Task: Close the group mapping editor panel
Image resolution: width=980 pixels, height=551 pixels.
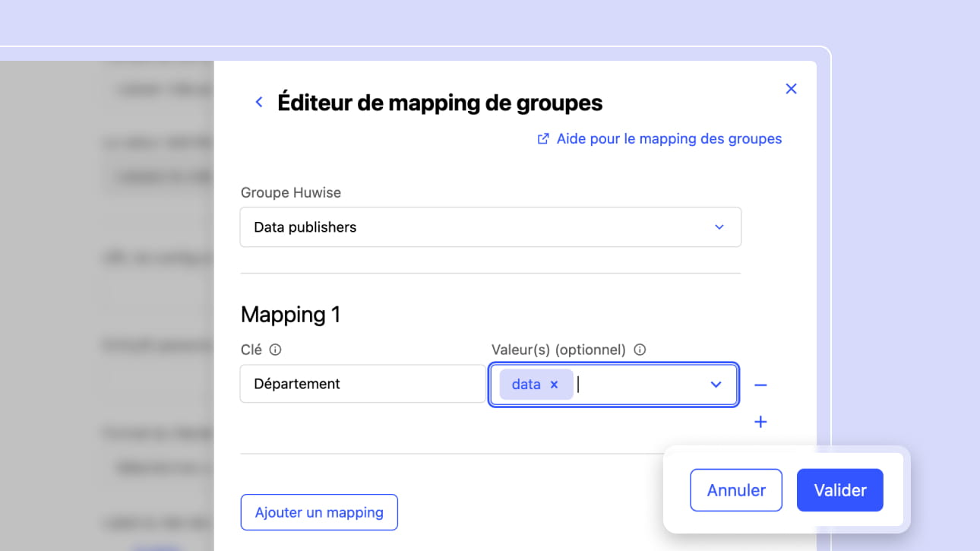Action: 791,89
